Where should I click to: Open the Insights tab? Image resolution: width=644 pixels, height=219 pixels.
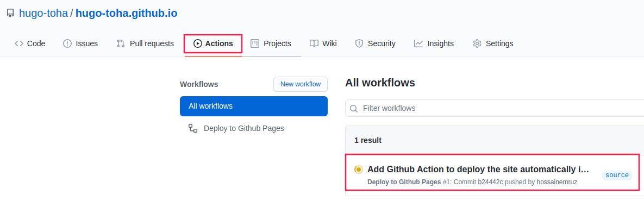(x=440, y=43)
